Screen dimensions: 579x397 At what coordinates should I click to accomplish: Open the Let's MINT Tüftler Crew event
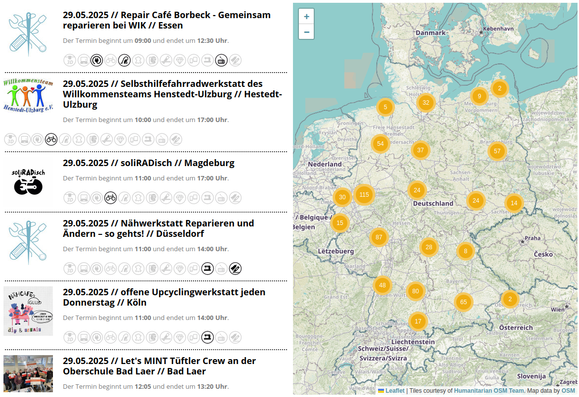pos(159,366)
